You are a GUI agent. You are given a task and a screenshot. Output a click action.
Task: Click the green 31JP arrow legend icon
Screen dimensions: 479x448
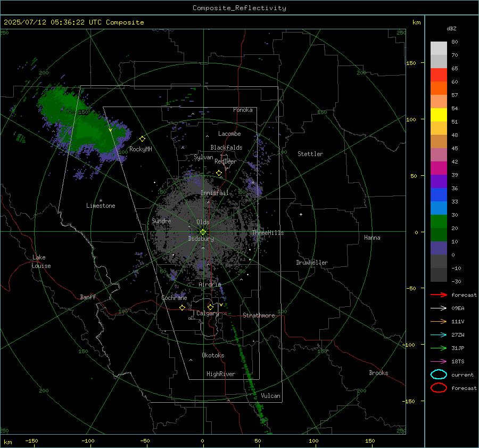click(x=439, y=348)
